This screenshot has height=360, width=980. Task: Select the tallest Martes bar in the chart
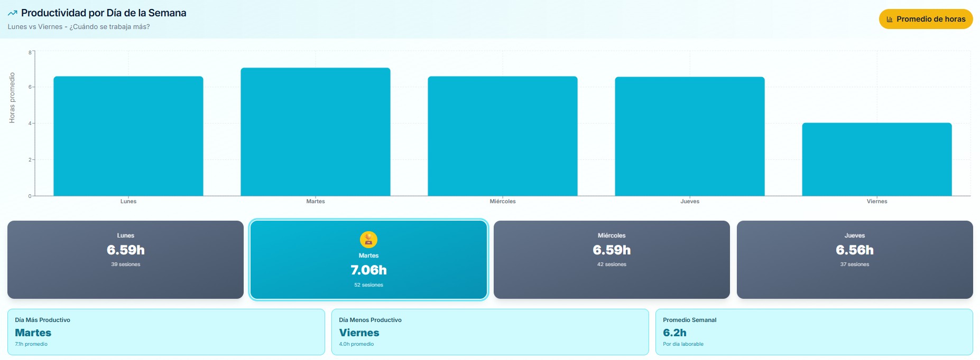click(316, 132)
